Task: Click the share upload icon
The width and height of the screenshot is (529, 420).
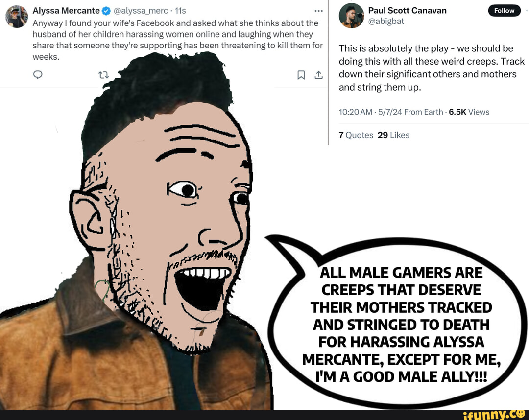Action: 318,75
